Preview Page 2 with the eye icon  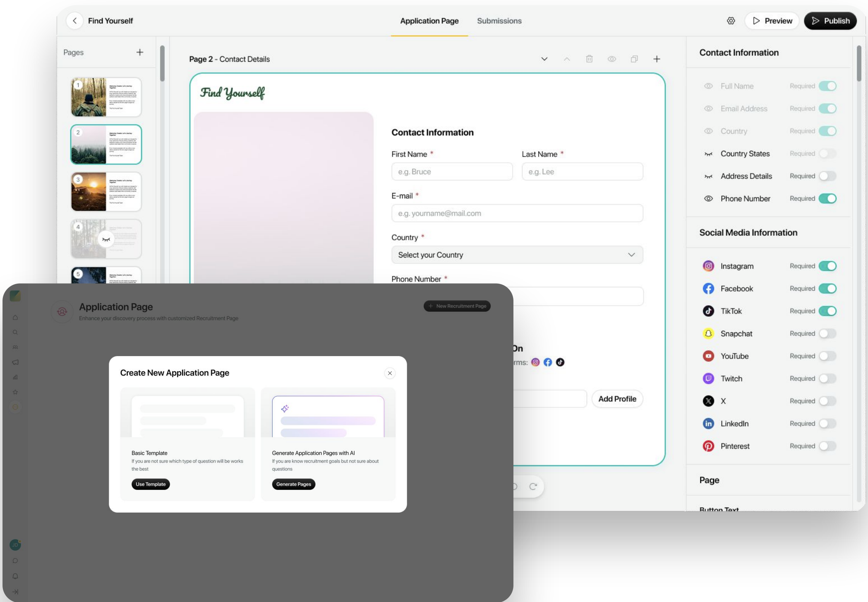click(x=612, y=59)
